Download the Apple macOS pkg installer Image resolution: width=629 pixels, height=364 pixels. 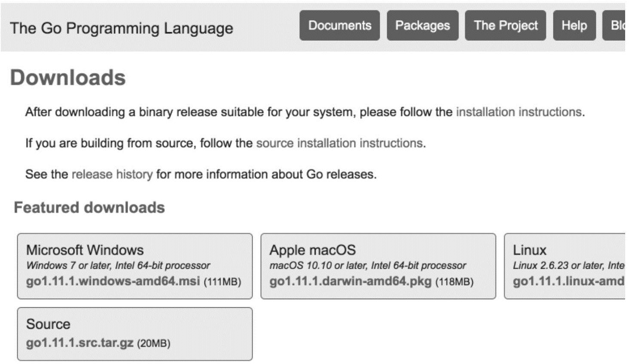[378, 266]
